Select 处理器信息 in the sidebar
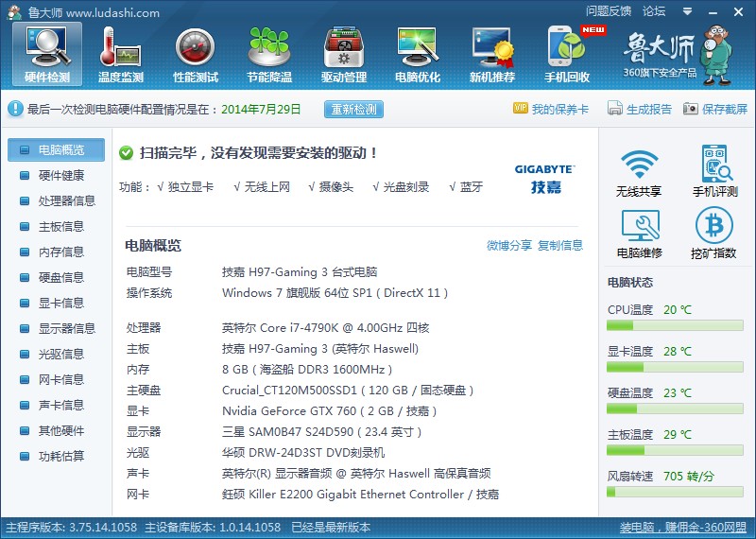Viewport: 756px width, 539px height. click(66, 200)
